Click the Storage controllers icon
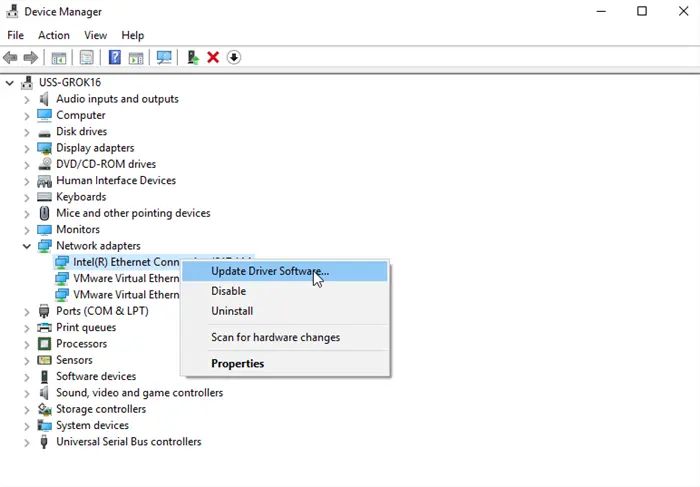 [x=44, y=409]
